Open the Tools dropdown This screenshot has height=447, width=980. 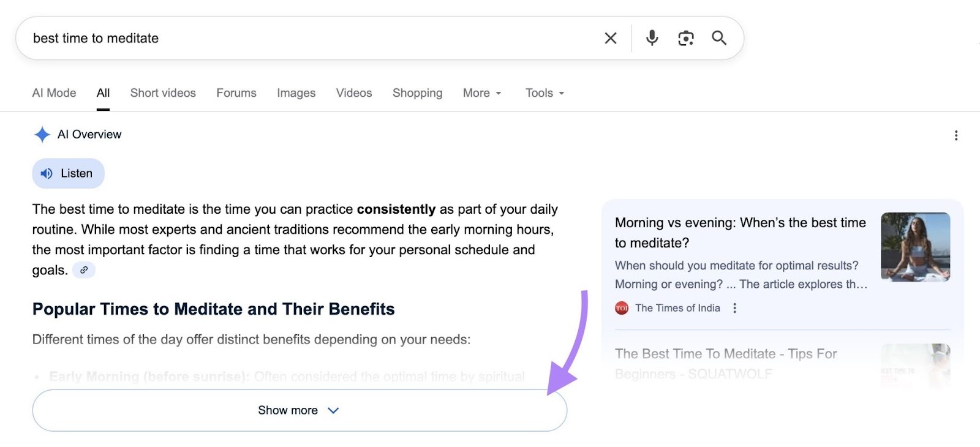pyautogui.click(x=544, y=92)
